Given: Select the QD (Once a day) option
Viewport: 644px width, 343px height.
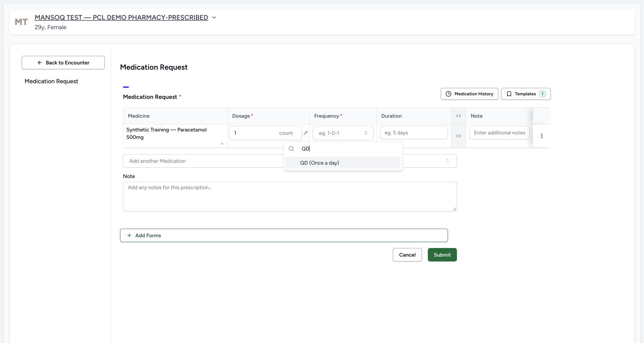Looking at the screenshot, I should pos(343,163).
